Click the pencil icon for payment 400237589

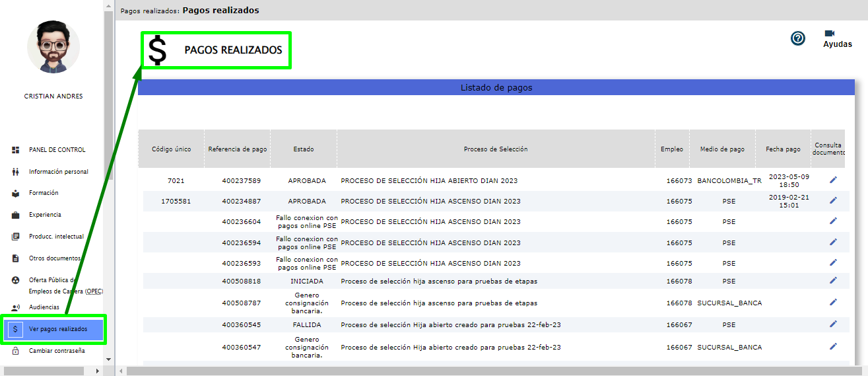click(x=833, y=180)
